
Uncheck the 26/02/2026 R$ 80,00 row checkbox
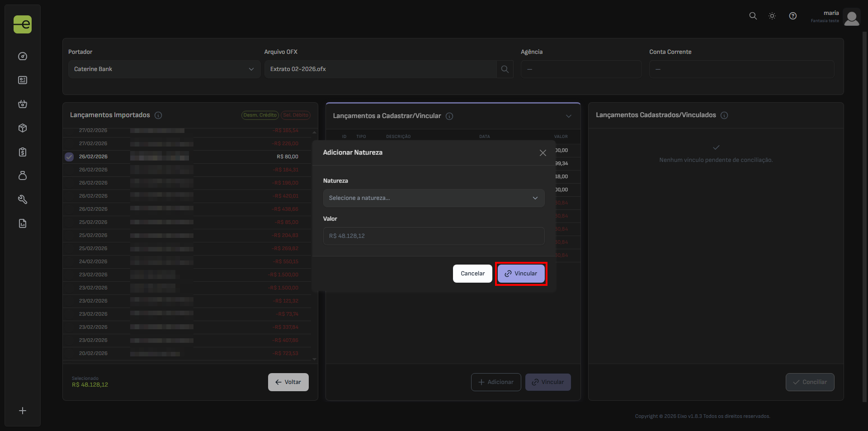tap(69, 157)
